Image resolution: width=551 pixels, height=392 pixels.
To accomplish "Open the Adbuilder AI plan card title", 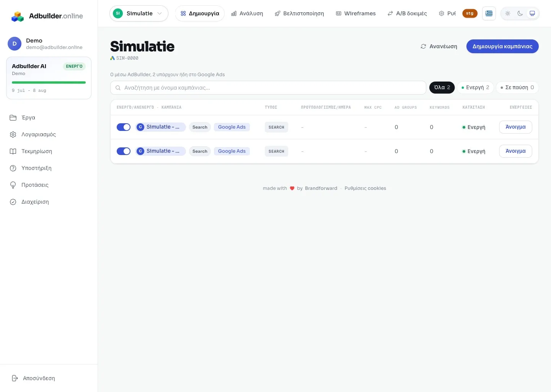I will click(29, 66).
